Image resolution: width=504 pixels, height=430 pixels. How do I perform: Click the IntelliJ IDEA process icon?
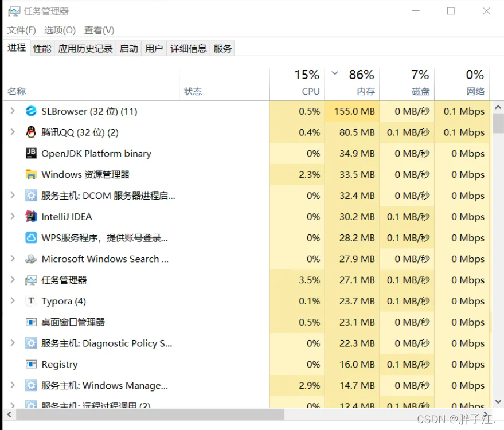pos(31,217)
